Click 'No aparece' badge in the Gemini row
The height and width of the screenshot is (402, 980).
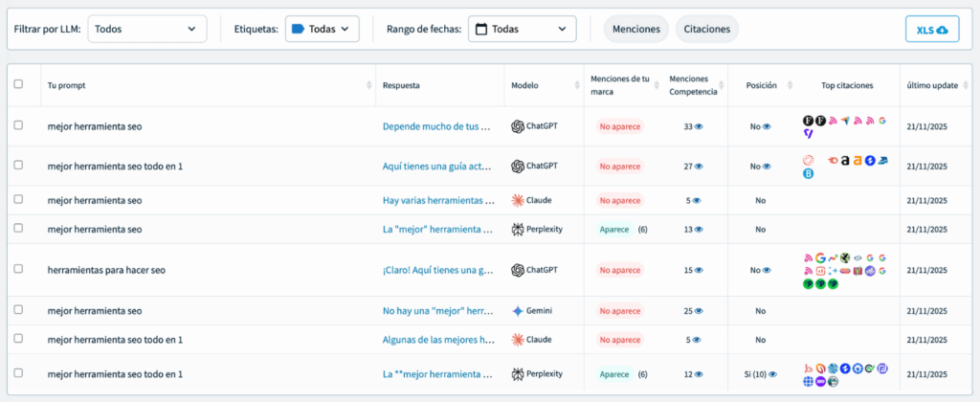pos(619,311)
